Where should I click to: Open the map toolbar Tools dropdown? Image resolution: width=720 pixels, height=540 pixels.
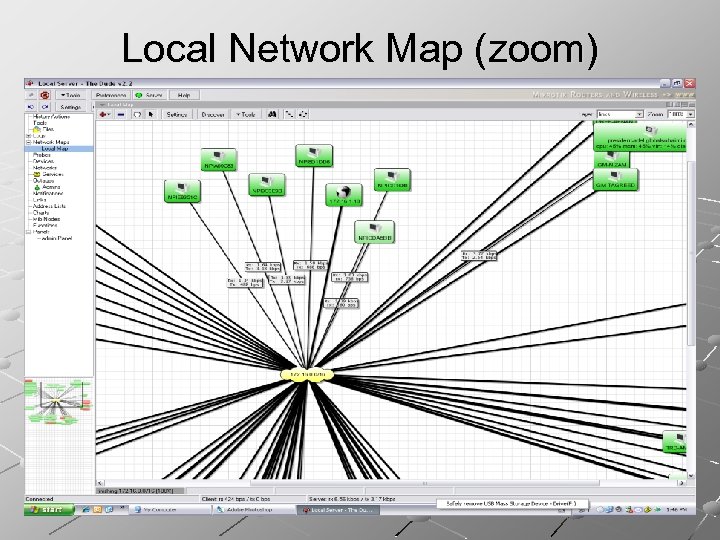[246, 114]
